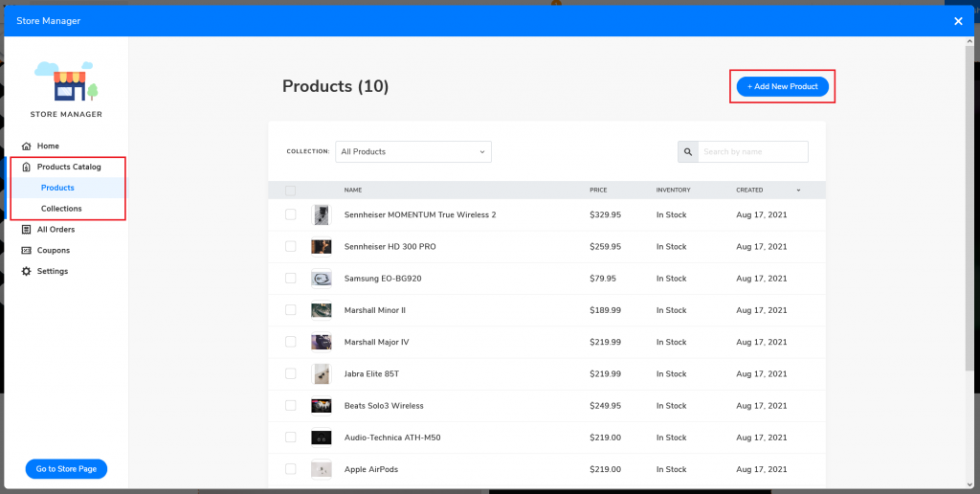Toggle the select-all checkbox in table header

click(291, 191)
